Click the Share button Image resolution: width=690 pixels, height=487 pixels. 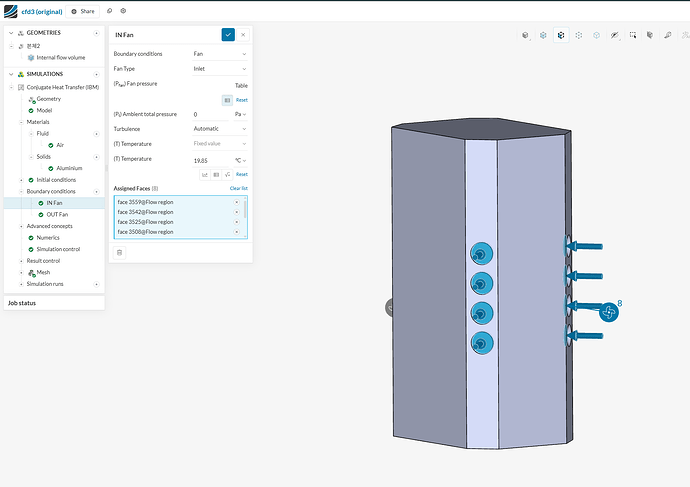tap(83, 11)
